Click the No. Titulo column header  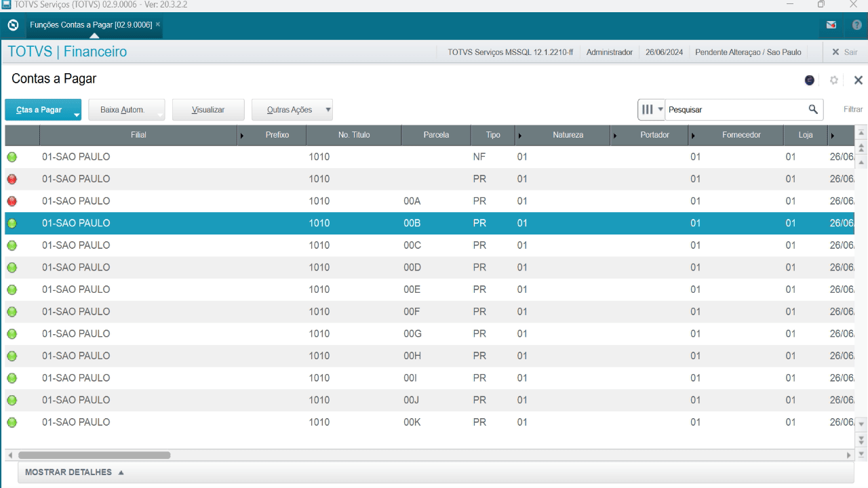click(354, 135)
